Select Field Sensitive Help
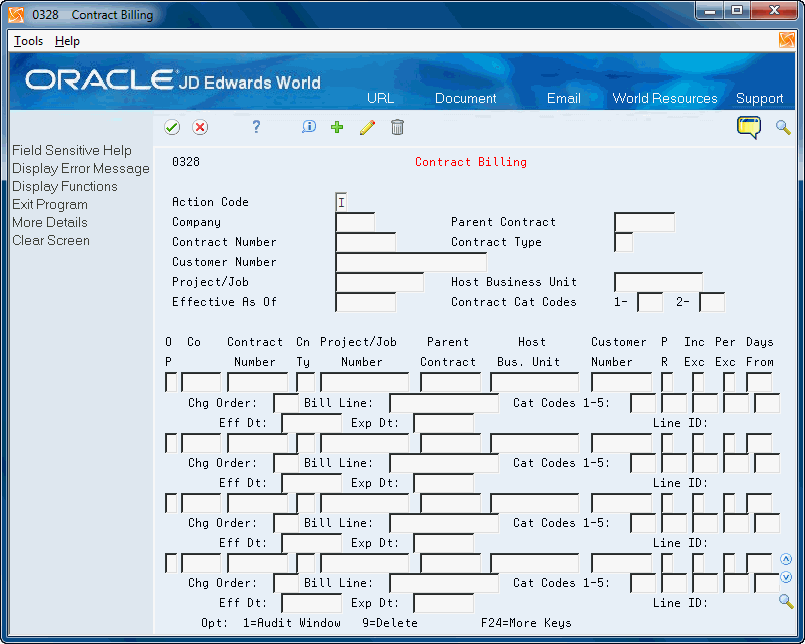Image resolution: width=805 pixels, height=644 pixels. tap(72, 150)
